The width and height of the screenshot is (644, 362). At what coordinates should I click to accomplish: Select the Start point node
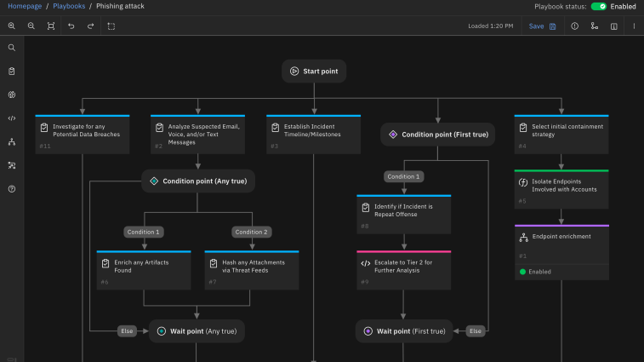tap(314, 72)
